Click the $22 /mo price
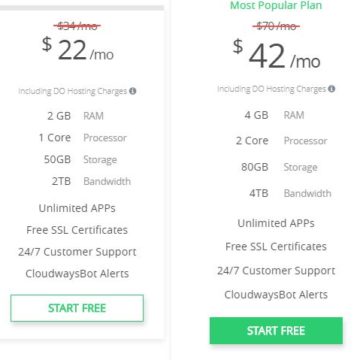The width and height of the screenshot is (360, 360). pos(78,52)
